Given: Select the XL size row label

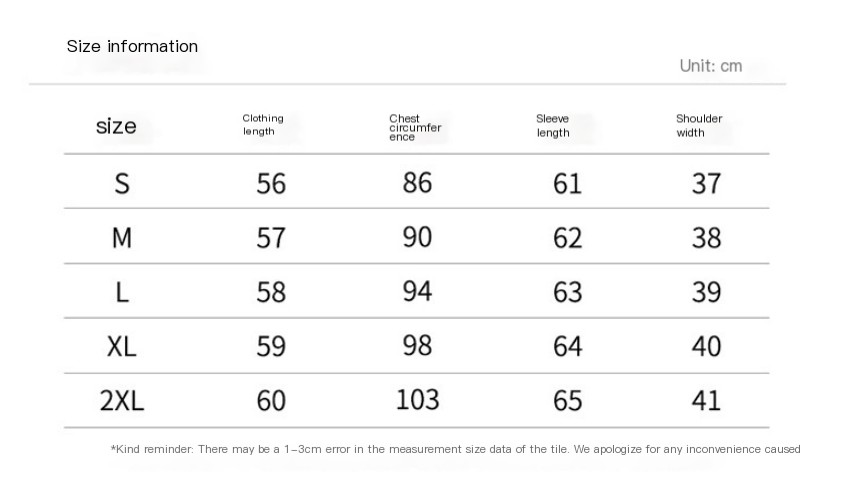Looking at the screenshot, I should (x=121, y=347).
